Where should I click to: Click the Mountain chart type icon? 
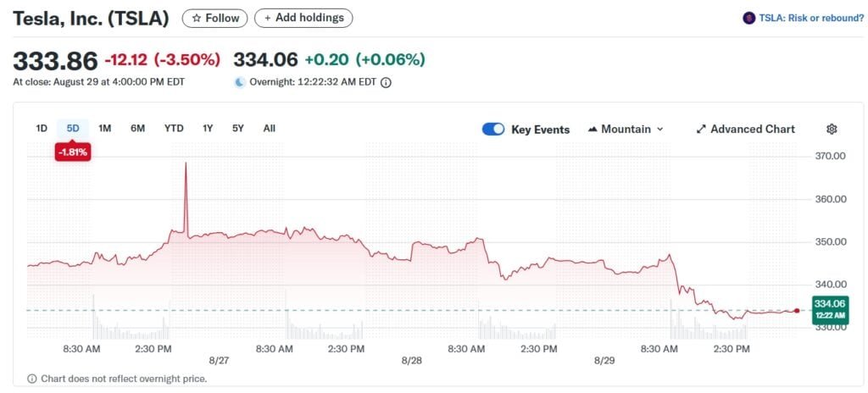point(592,130)
